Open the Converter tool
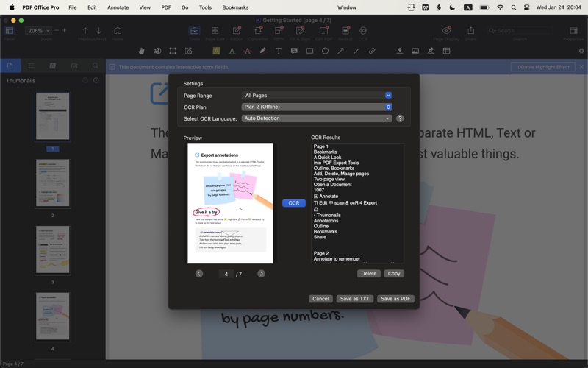Viewport: 588px width, 368px height. (258, 31)
